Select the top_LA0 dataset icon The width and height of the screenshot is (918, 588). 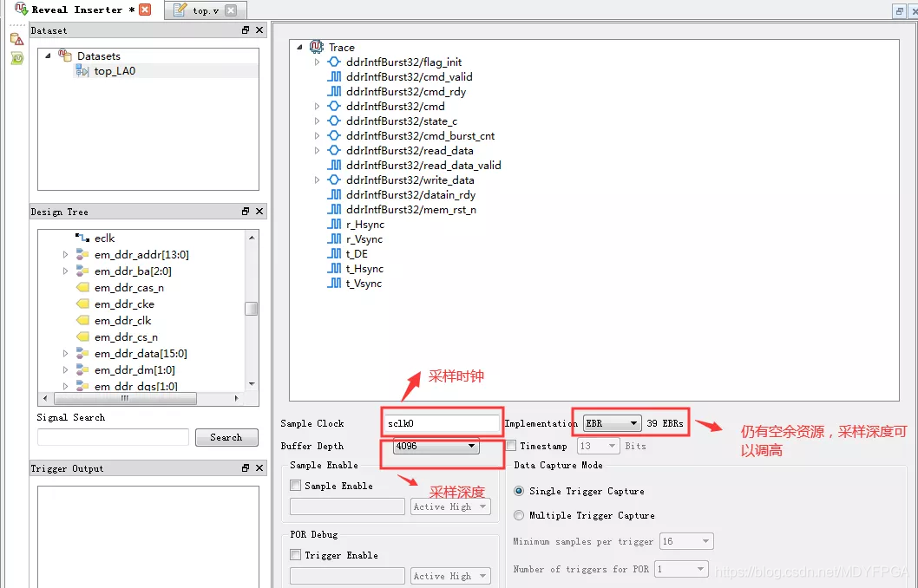point(82,71)
